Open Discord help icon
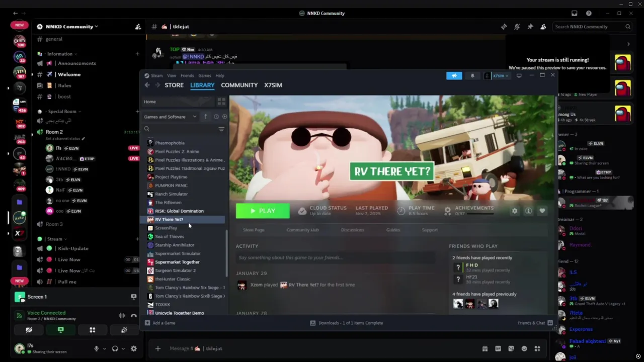 click(x=589, y=13)
